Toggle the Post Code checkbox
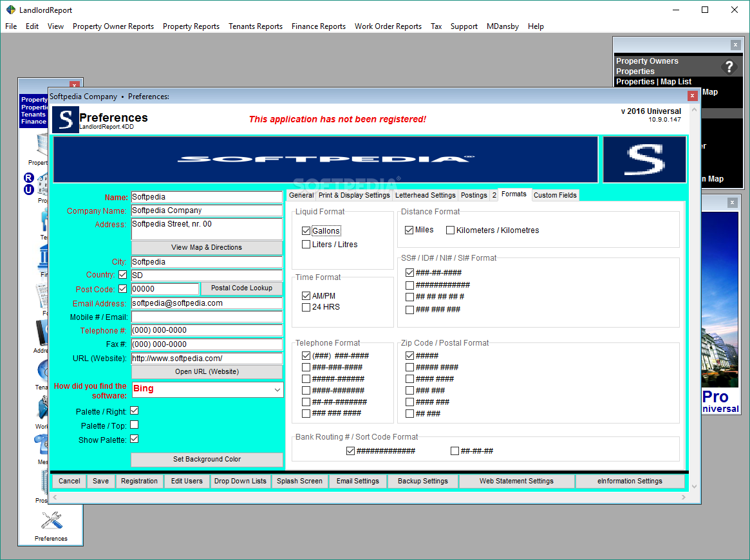Viewport: 750px width, 560px height. coord(123,289)
